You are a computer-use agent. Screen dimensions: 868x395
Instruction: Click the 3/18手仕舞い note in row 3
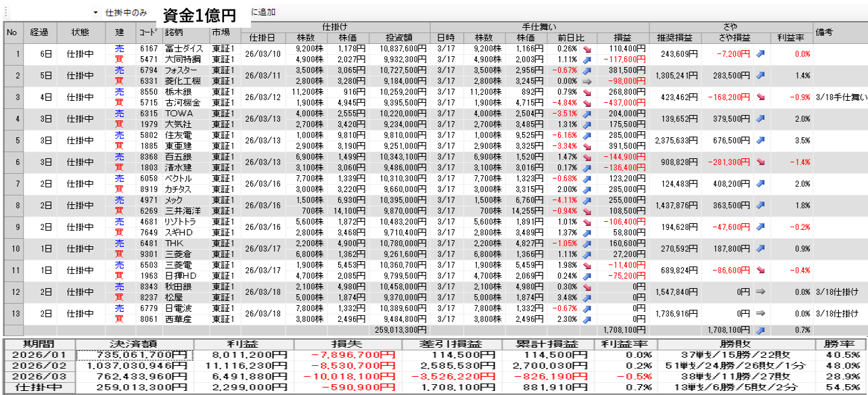(x=840, y=97)
